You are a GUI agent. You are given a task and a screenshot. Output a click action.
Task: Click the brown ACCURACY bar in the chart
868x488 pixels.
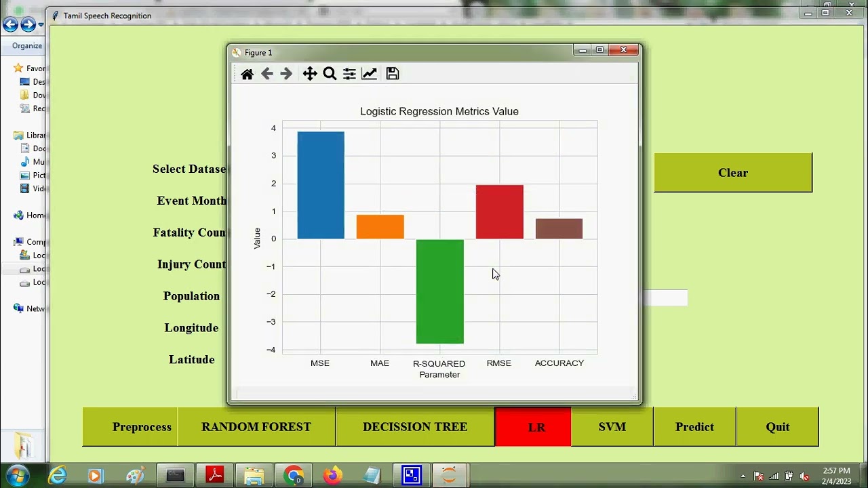coord(559,228)
